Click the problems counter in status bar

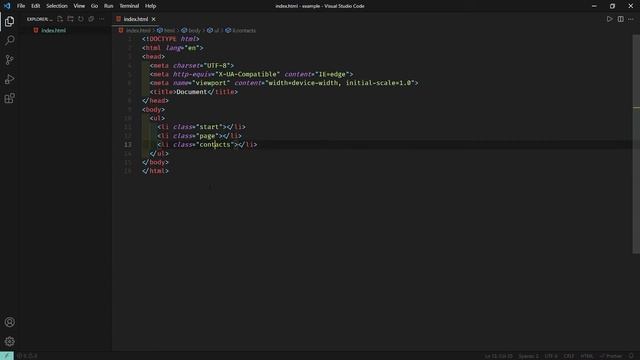(x=27, y=356)
